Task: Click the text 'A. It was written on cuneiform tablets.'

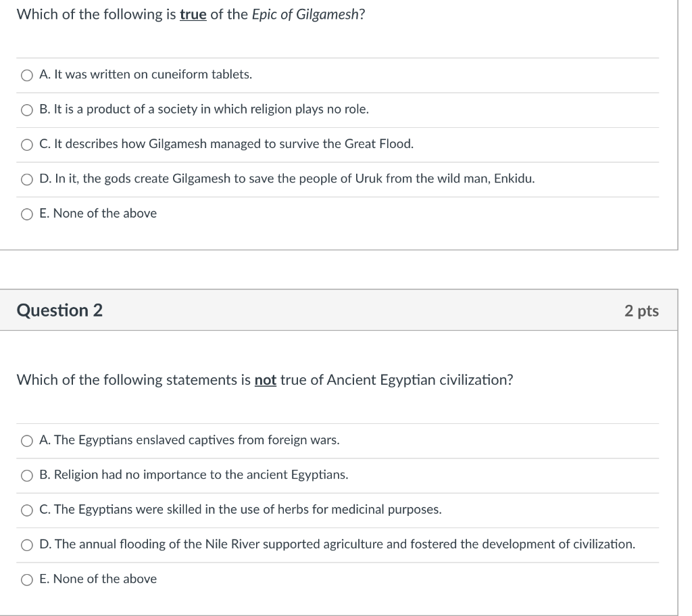Action: pos(146,74)
